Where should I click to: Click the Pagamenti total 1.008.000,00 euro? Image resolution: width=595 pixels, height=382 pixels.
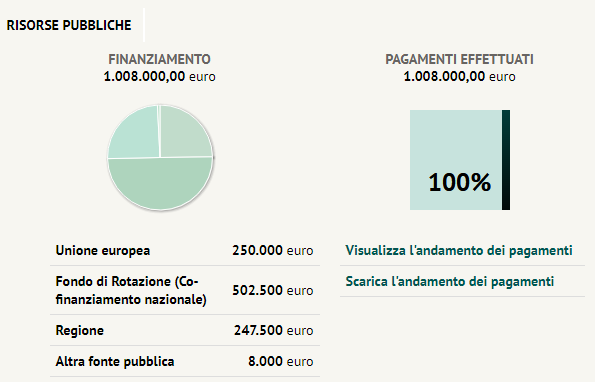point(460,76)
